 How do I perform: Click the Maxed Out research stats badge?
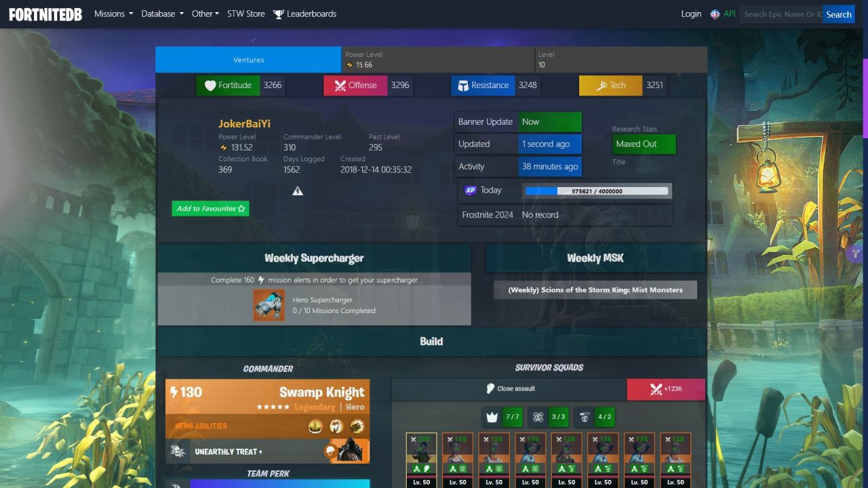pos(644,144)
